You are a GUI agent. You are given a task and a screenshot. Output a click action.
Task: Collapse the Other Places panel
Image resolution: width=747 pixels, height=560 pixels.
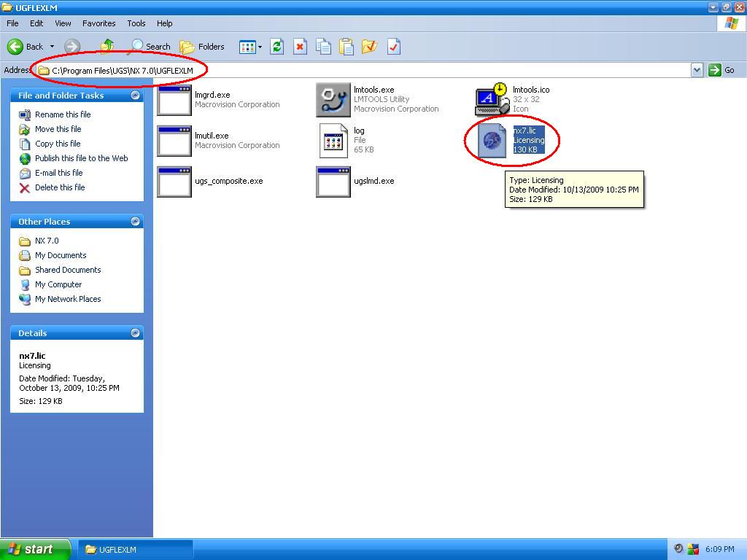pyautogui.click(x=135, y=222)
